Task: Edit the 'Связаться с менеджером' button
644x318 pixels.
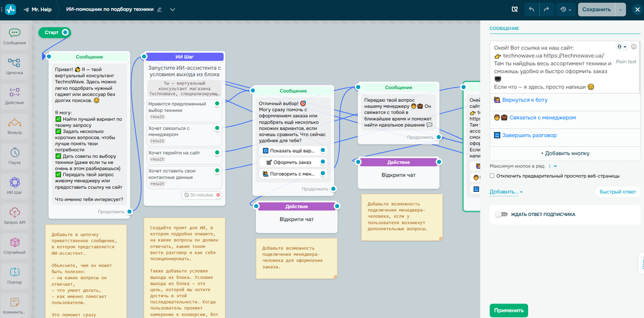Action: (565, 118)
